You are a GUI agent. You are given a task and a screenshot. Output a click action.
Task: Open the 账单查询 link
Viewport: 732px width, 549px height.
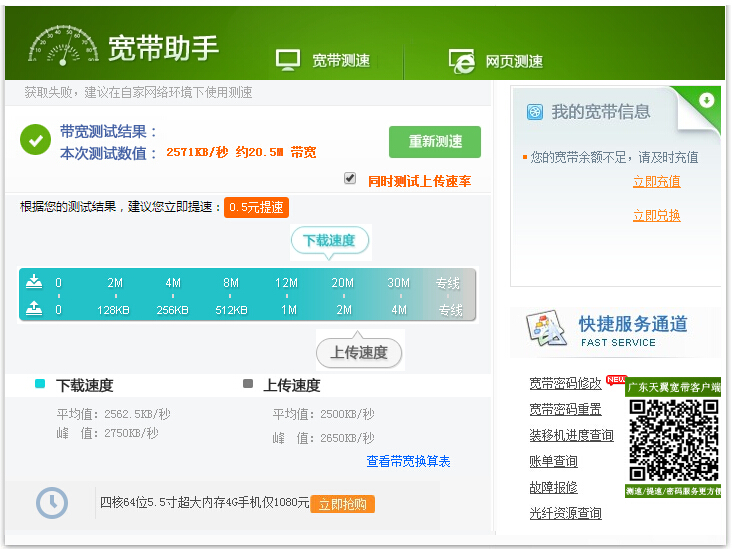click(553, 461)
